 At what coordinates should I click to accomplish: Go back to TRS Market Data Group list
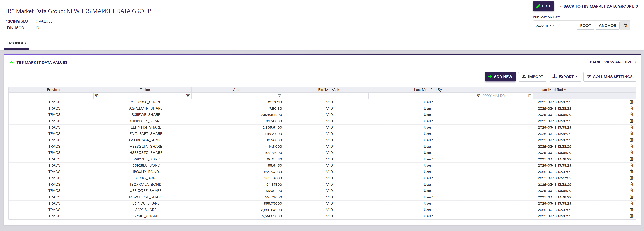point(600,6)
